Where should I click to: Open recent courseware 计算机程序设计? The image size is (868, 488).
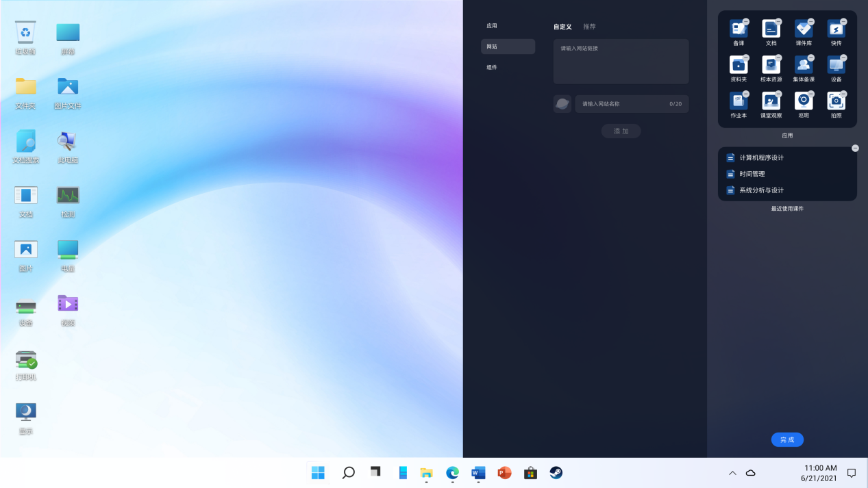[761, 158]
